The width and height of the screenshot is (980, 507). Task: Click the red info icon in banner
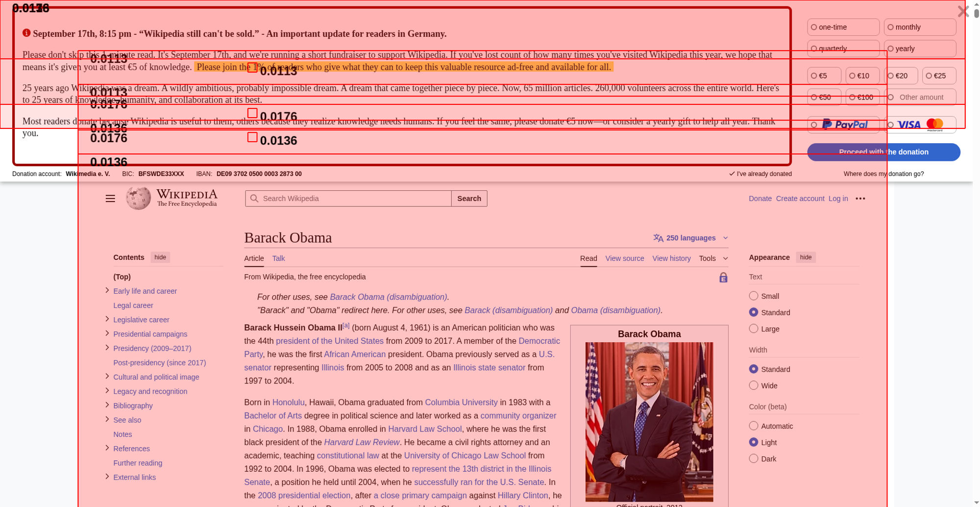[26, 33]
